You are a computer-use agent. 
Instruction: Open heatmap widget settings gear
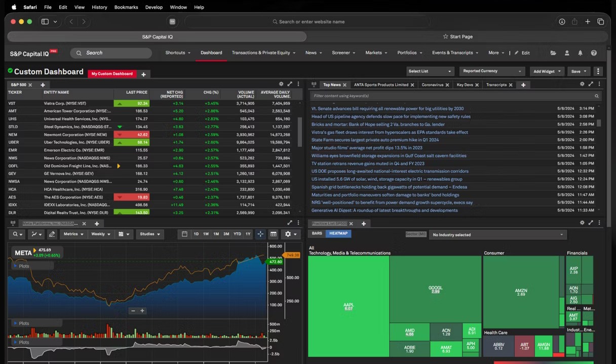coord(582,223)
